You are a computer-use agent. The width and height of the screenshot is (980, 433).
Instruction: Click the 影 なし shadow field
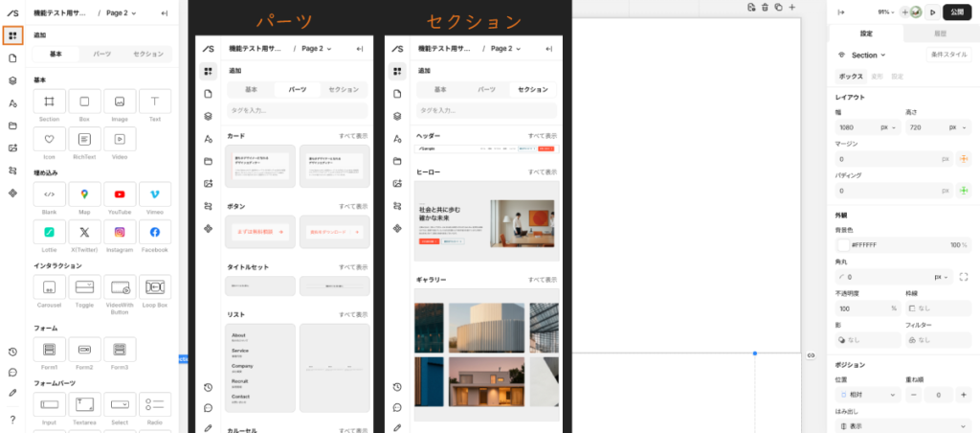tap(868, 340)
